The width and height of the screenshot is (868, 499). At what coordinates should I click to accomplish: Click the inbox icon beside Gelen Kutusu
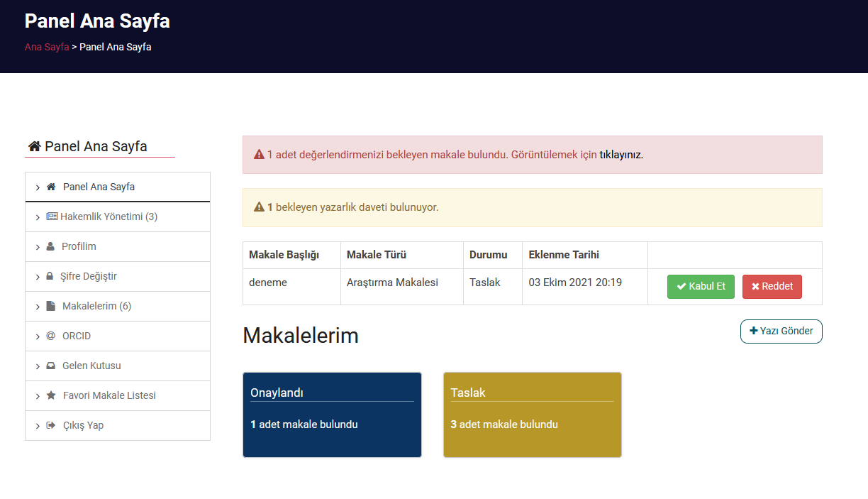coord(50,366)
